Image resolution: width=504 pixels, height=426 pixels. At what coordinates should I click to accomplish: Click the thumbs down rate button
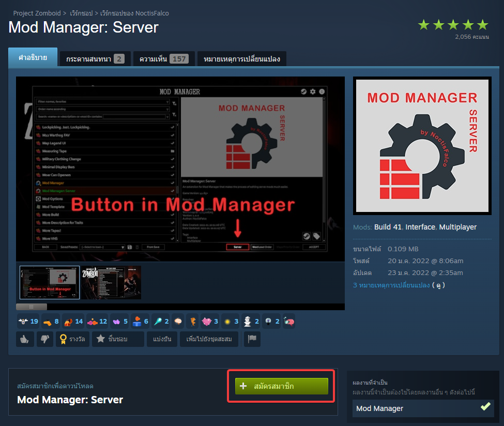coord(44,339)
